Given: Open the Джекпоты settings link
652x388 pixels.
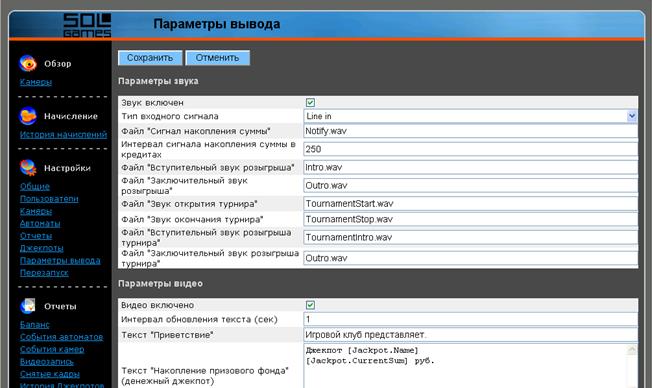Looking at the screenshot, I should pos(42,248).
